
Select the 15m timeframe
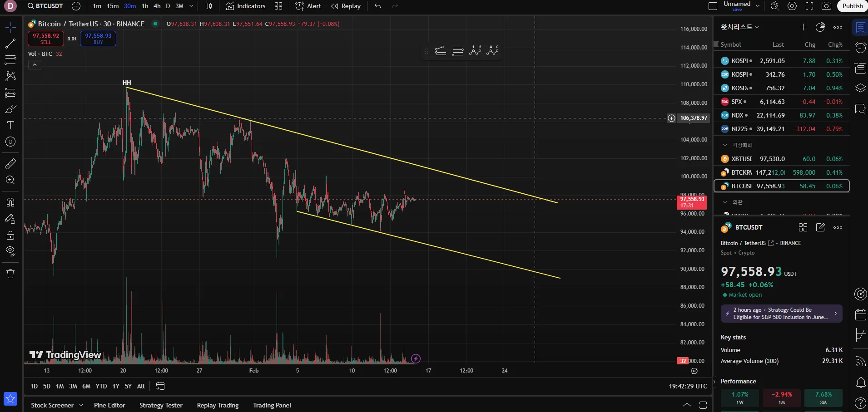point(113,6)
